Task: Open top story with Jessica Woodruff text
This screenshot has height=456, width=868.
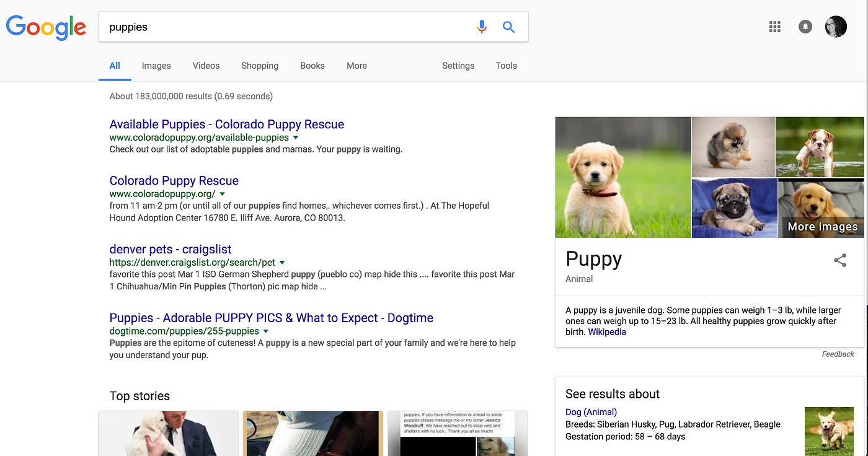Action: 458,434
